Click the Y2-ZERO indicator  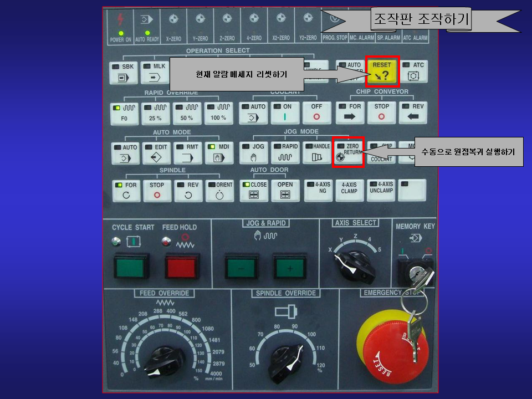coord(308,27)
